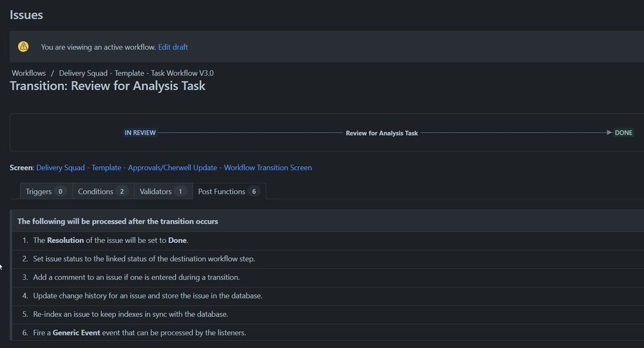Click the DONE status lozenge
The width and height of the screenshot is (644, 348).
point(623,133)
